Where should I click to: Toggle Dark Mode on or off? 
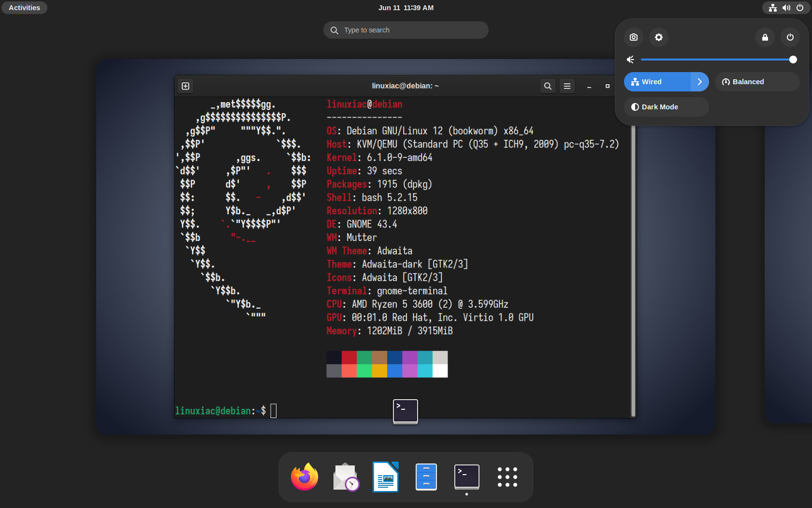click(667, 107)
